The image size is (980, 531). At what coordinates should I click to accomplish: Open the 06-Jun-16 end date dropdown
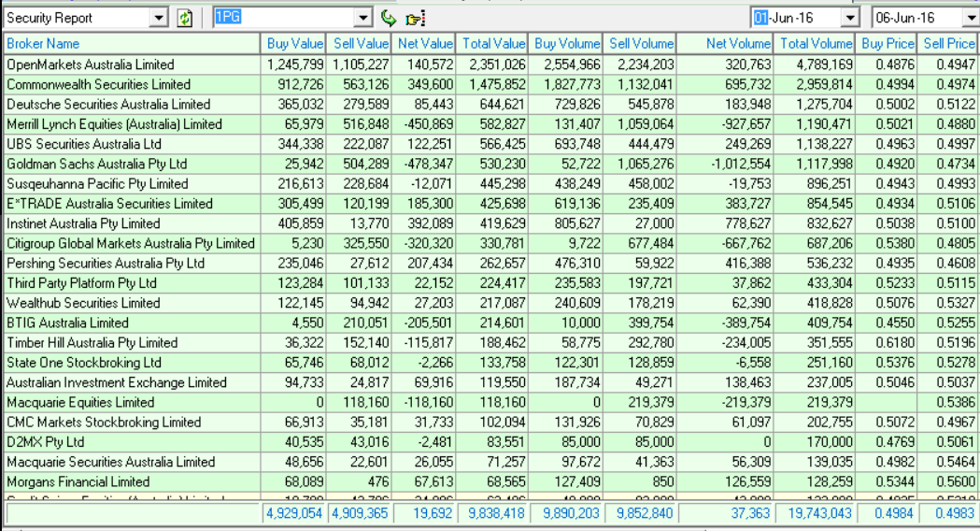point(972,18)
